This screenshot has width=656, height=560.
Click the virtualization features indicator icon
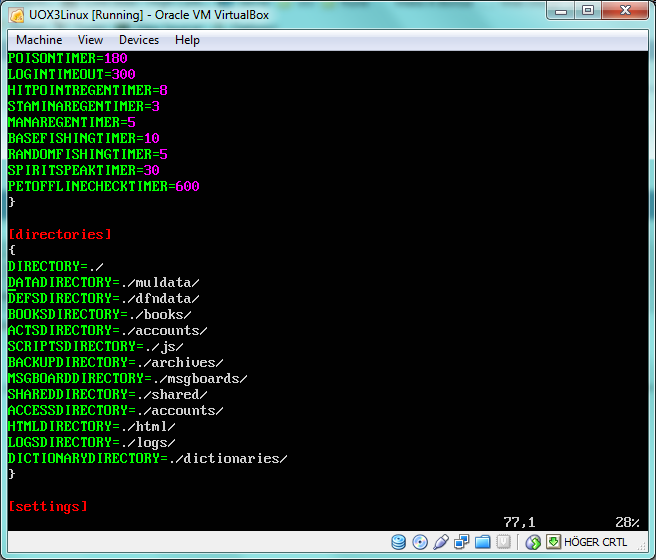tap(504, 542)
